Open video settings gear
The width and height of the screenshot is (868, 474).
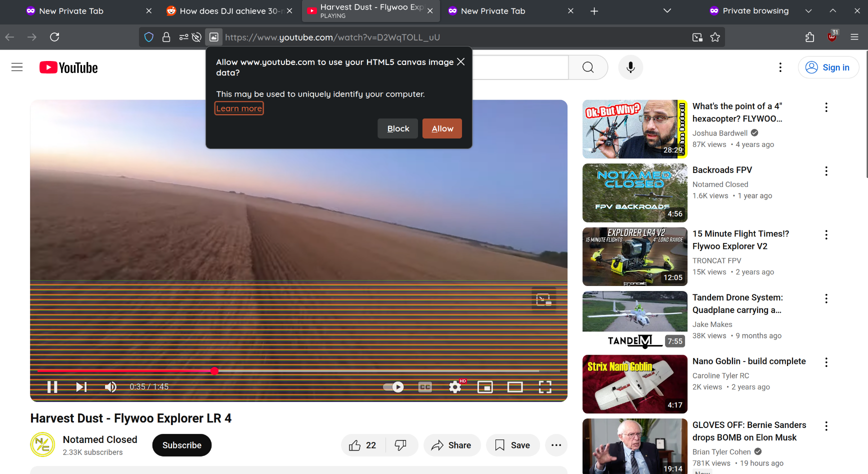(x=454, y=387)
